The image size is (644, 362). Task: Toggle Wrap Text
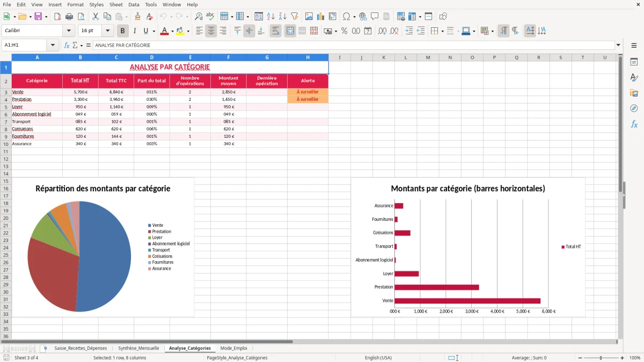(x=276, y=31)
